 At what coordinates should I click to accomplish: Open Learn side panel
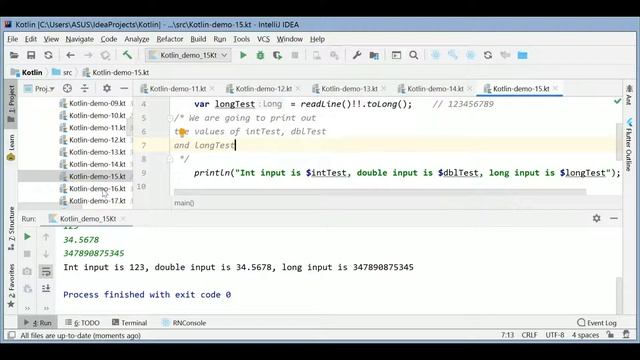pos(11,147)
